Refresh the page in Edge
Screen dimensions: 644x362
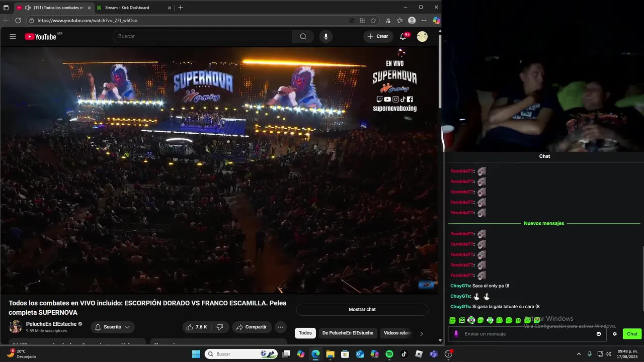18,21
